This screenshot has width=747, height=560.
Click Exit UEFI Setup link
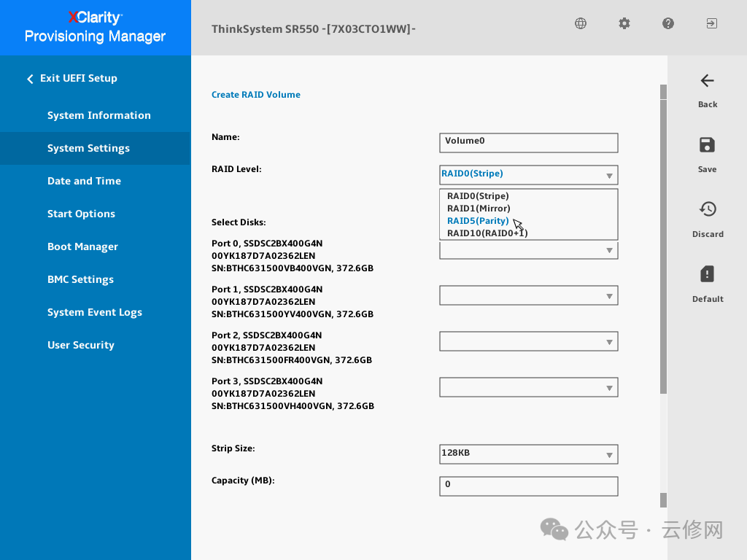pyautogui.click(x=79, y=78)
